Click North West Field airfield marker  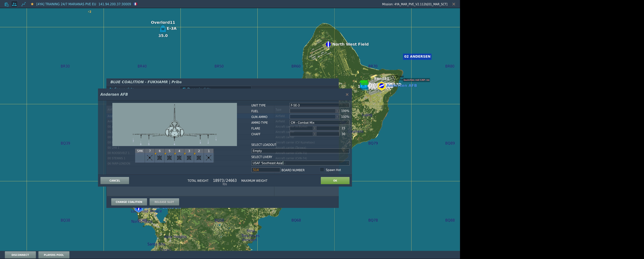pyautogui.click(x=328, y=44)
